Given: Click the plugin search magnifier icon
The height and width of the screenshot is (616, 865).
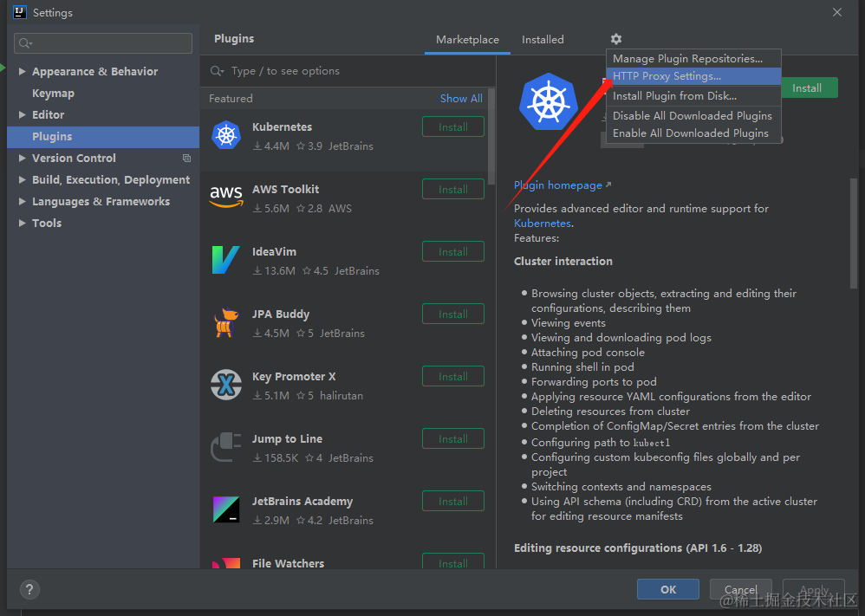Looking at the screenshot, I should [217, 70].
